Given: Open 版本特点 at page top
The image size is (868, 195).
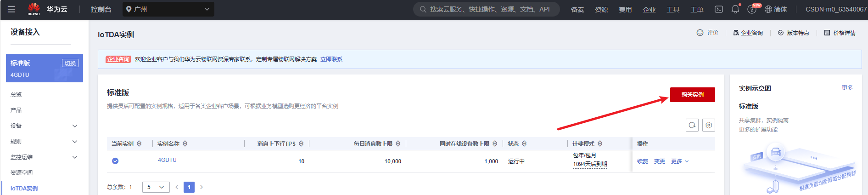Looking at the screenshot, I should coord(794,33).
